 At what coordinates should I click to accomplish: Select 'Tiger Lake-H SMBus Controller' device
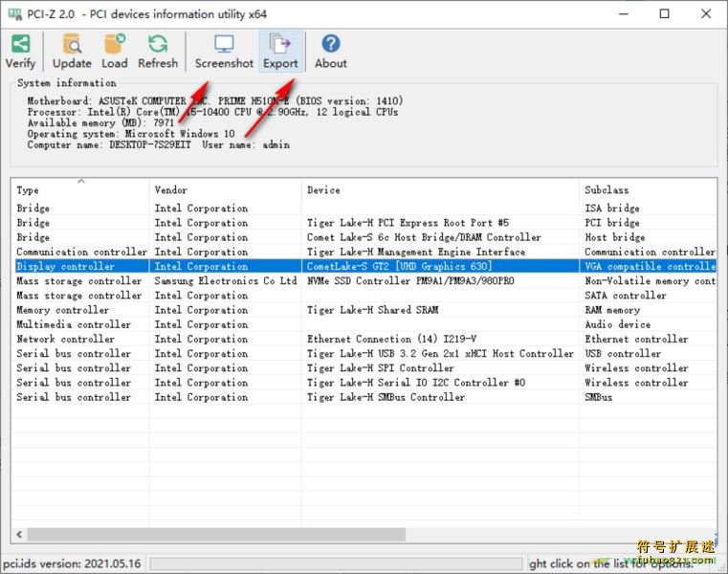tap(386, 397)
